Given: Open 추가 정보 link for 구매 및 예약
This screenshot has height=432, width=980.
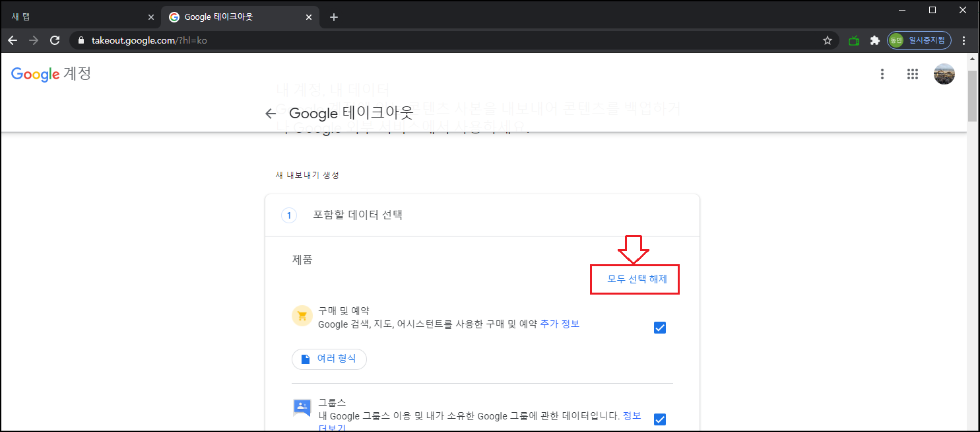Looking at the screenshot, I should click(560, 324).
